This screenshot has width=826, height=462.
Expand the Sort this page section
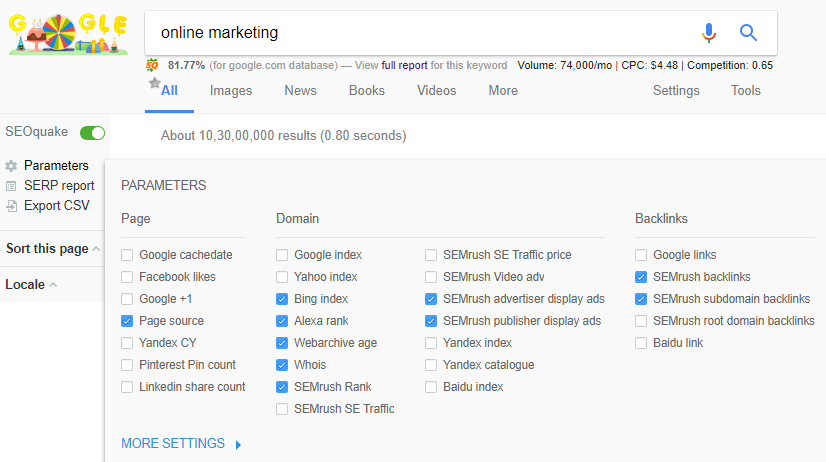click(53, 249)
